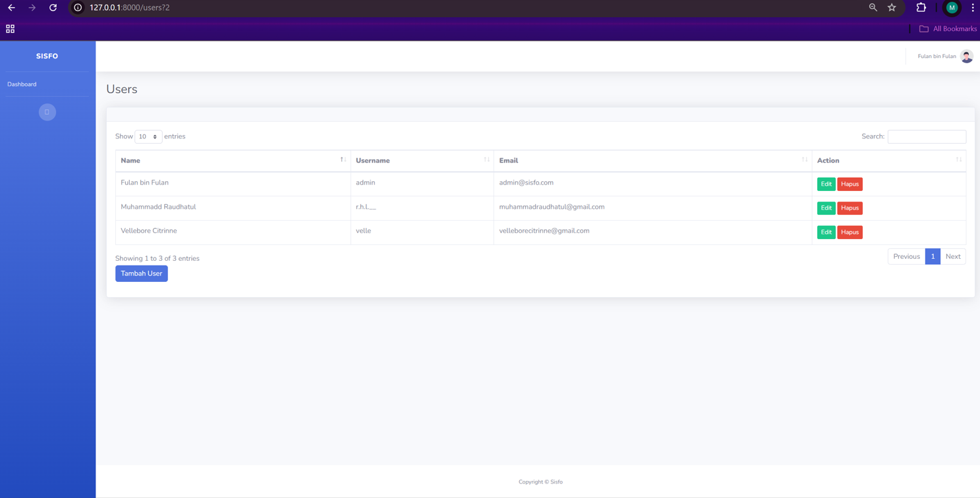Open Dashboard in the sidebar
Viewport: 980px width, 498px height.
[22, 84]
